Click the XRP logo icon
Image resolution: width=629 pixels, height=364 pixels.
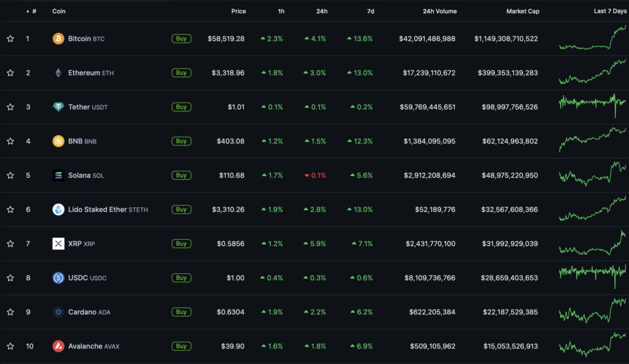(x=58, y=244)
